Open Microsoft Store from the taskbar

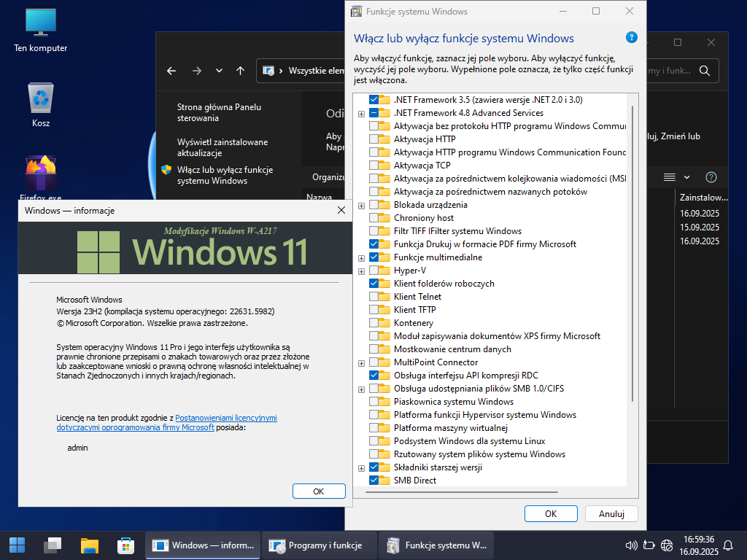coord(125,545)
